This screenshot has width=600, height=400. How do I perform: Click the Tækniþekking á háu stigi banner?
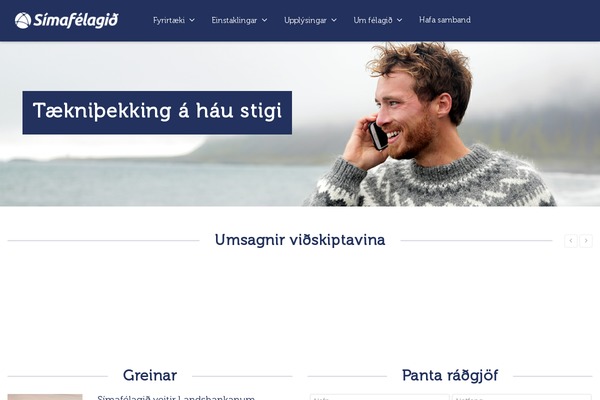pyautogui.click(x=157, y=113)
